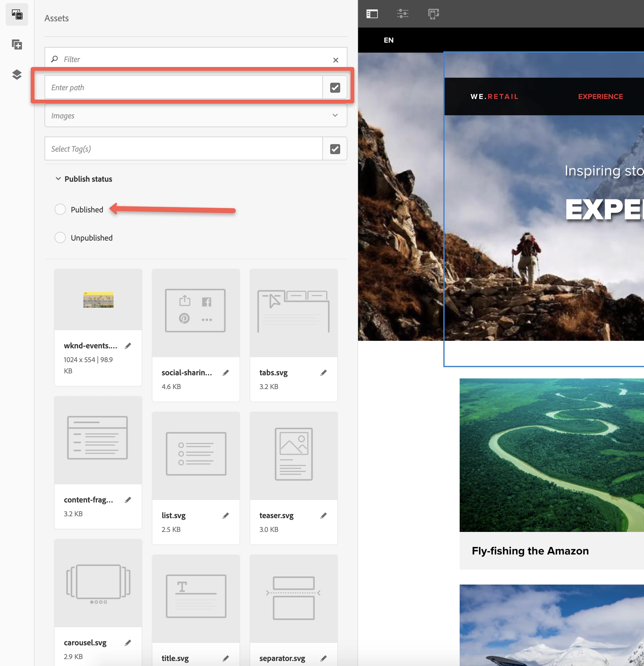Clear the filter with X icon

[335, 60]
